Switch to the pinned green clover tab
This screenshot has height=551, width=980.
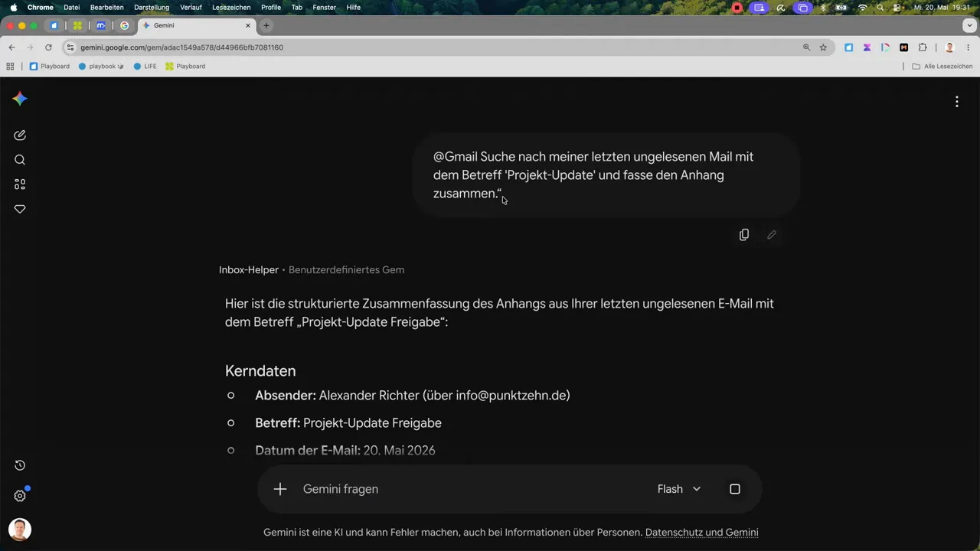coord(77,25)
